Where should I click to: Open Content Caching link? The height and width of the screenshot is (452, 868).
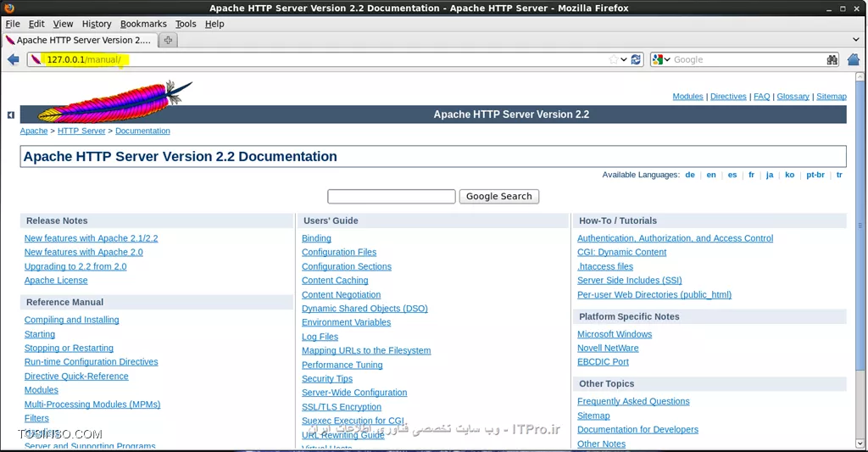tap(335, 281)
